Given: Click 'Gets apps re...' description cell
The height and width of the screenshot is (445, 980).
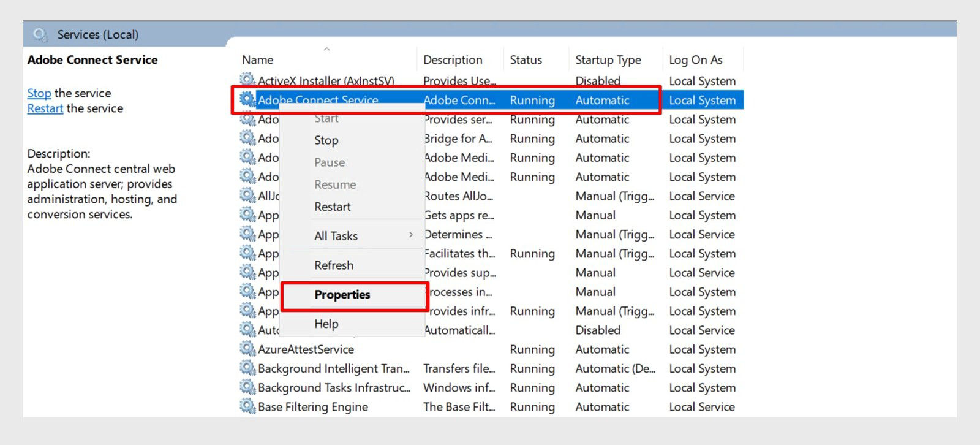Looking at the screenshot, I should tap(459, 215).
